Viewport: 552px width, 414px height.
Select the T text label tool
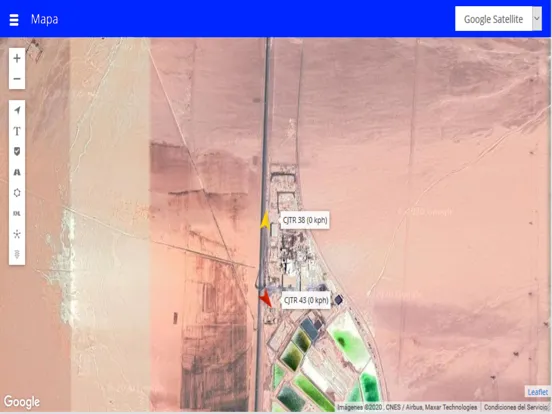[17, 131]
